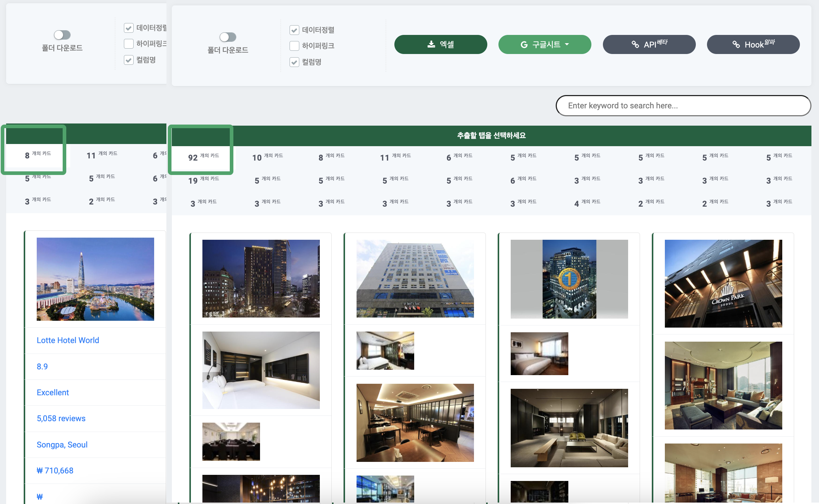Screen dimensions: 819x504
Task: Click the Lotte tower skyline image
Action: pos(95,279)
